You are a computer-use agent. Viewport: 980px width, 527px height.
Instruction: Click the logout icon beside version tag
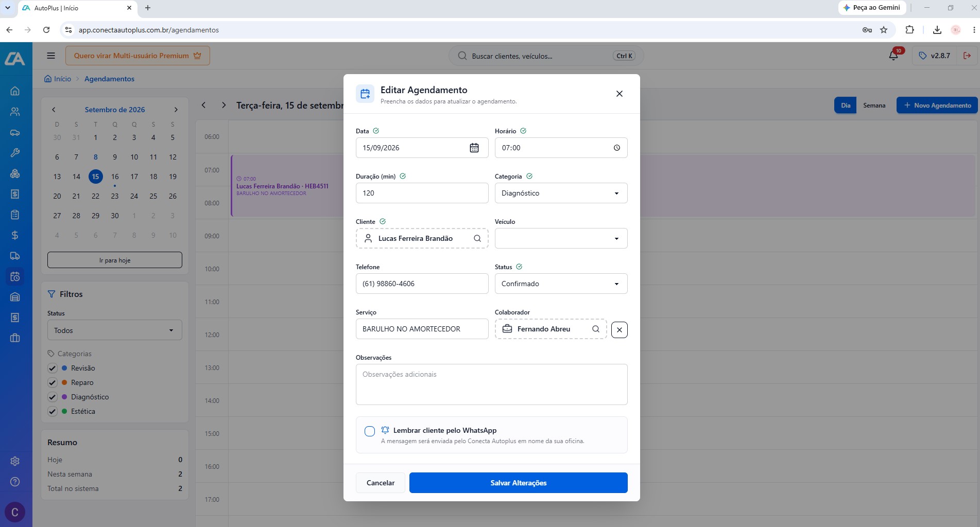967,56
